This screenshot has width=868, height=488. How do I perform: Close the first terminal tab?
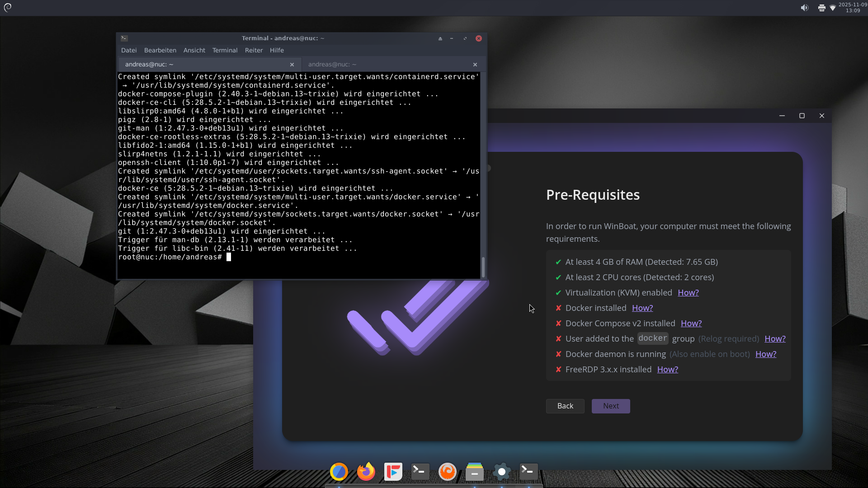(x=292, y=65)
